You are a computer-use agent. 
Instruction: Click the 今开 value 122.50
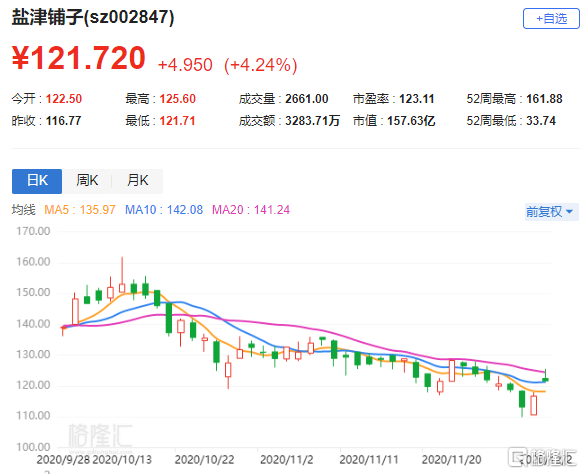tap(64, 99)
